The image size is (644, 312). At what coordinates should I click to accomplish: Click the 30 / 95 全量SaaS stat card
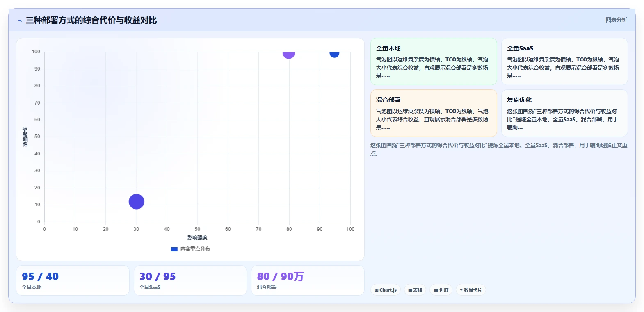tap(190, 280)
